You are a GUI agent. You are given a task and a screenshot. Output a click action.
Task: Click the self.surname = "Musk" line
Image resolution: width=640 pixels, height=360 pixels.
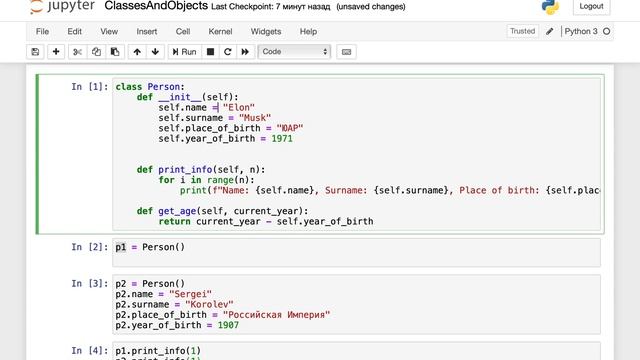(x=215, y=118)
